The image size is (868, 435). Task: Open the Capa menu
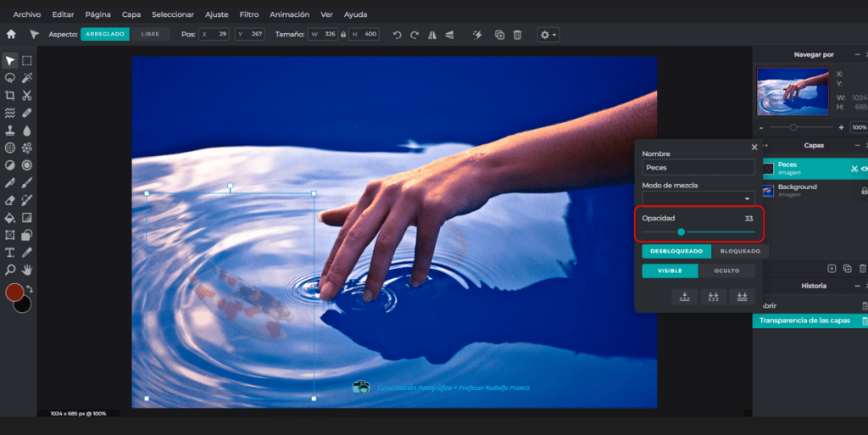(131, 14)
